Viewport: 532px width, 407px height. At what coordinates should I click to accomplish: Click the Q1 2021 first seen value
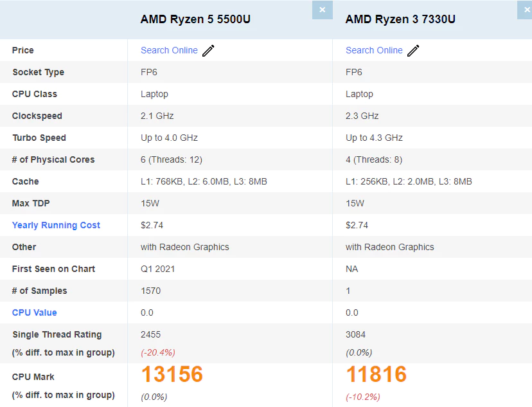(x=158, y=269)
